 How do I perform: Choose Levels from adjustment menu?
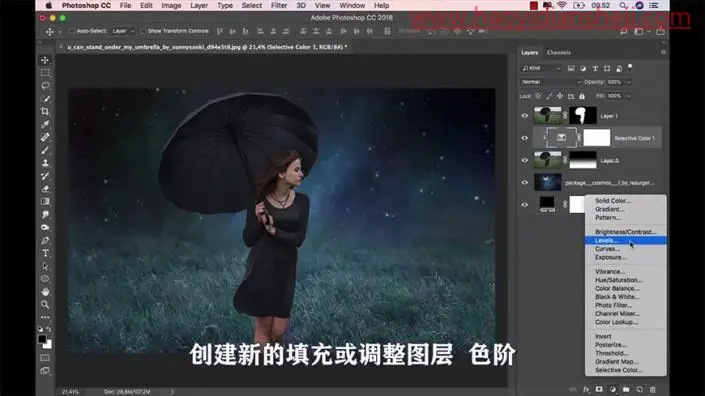625,240
